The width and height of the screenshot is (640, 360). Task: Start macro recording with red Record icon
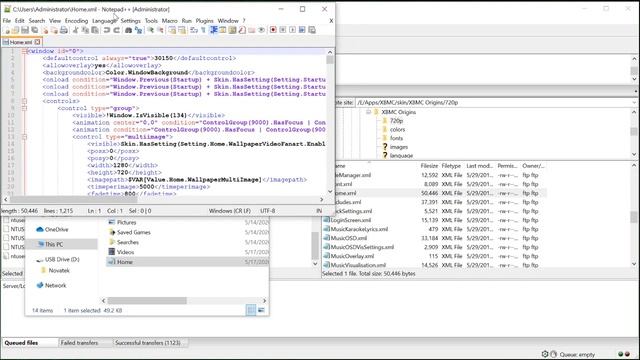[273, 30]
